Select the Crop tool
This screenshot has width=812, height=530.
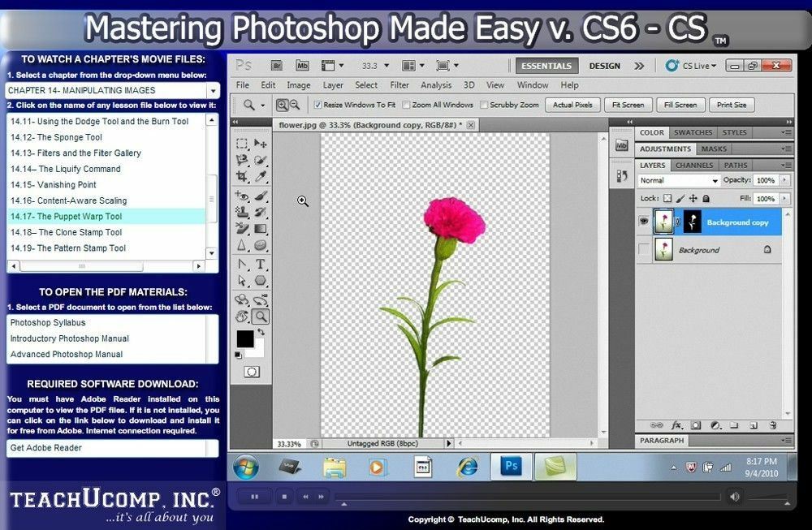point(244,177)
